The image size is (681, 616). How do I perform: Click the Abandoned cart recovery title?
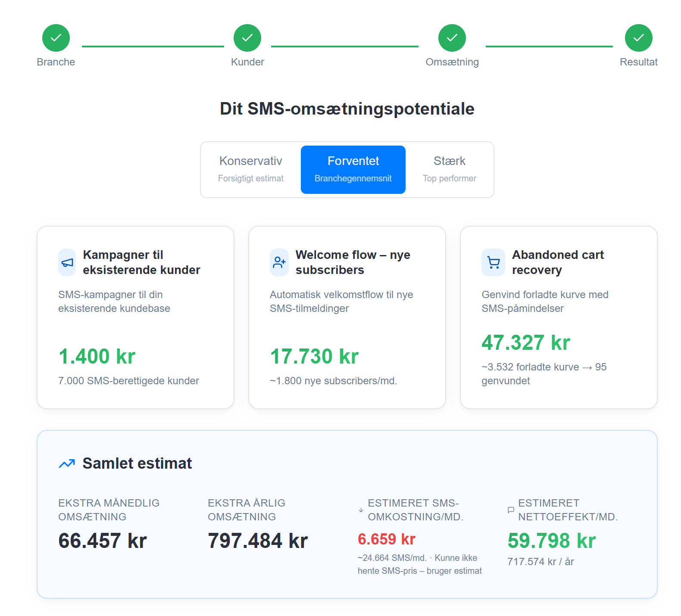[558, 262]
